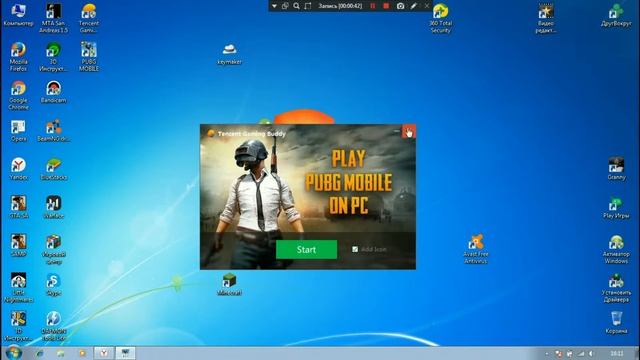Image resolution: width=640 pixels, height=360 pixels.
Task: Select the BlueStacks desktop shortcut
Action: [53, 169]
